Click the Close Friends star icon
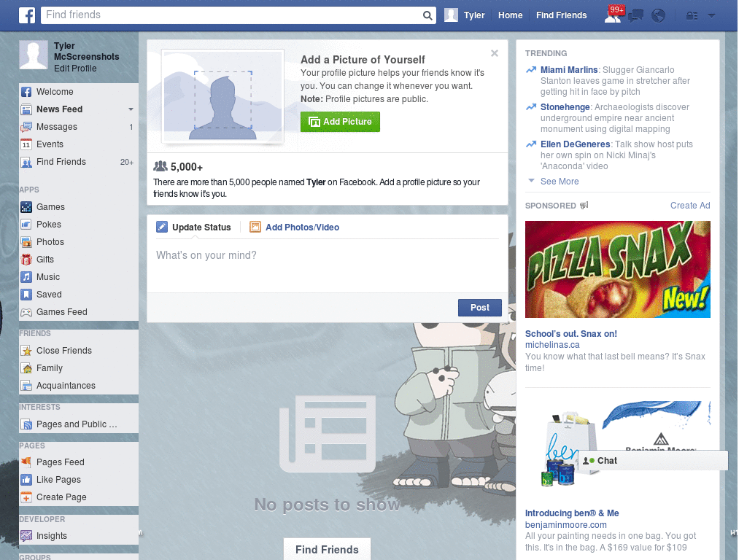 pyautogui.click(x=26, y=351)
